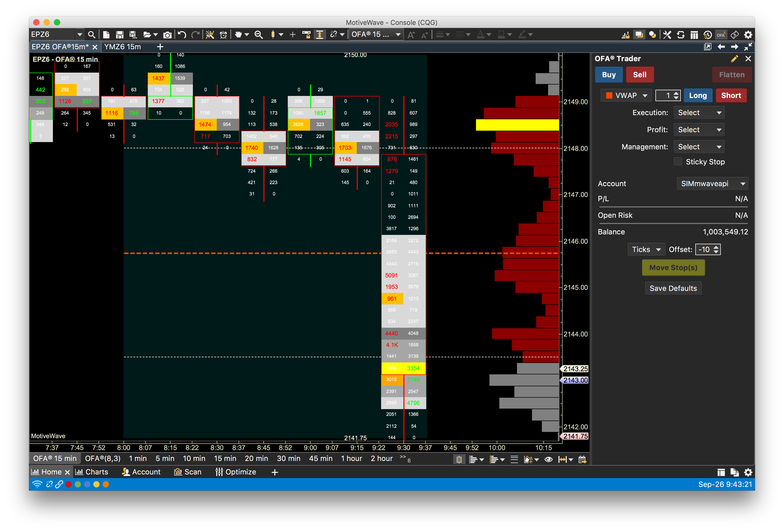Viewport: 784px width, 532px height.
Task: Toggle chart visibility eye icon
Action: 549,459
